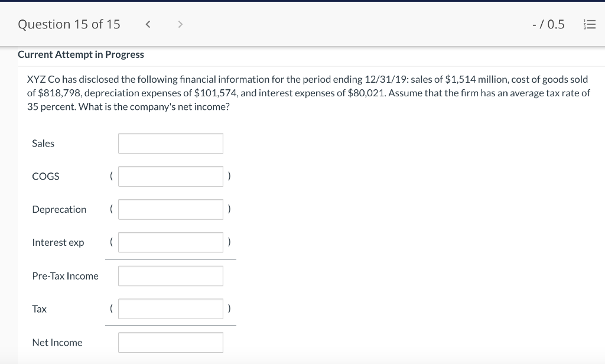Click the COGS entry field
This screenshot has height=364, width=605.
170,176
